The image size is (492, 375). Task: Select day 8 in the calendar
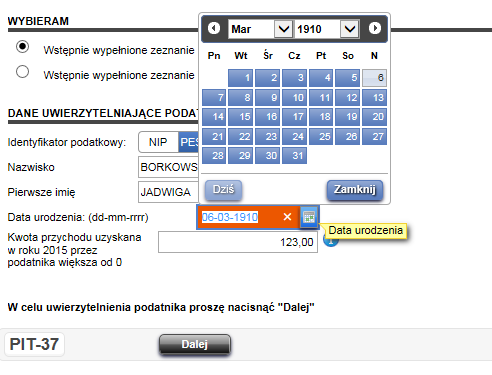coord(241,98)
